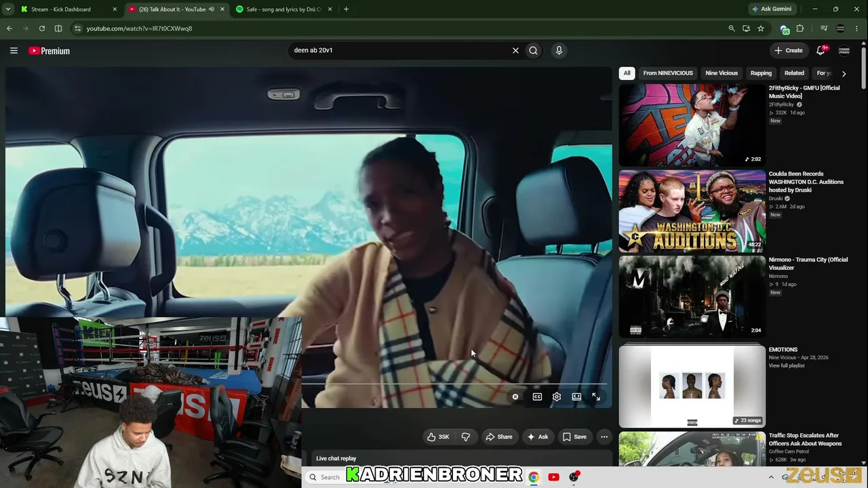Image resolution: width=868 pixels, height=488 pixels.
Task: Clear the search box text
Action: tap(515, 50)
